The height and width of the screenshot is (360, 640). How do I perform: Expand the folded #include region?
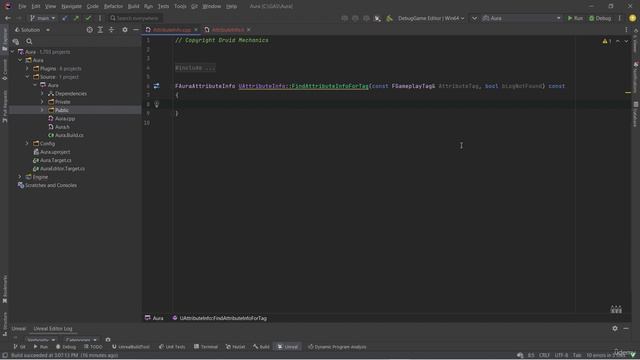[x=195, y=68]
